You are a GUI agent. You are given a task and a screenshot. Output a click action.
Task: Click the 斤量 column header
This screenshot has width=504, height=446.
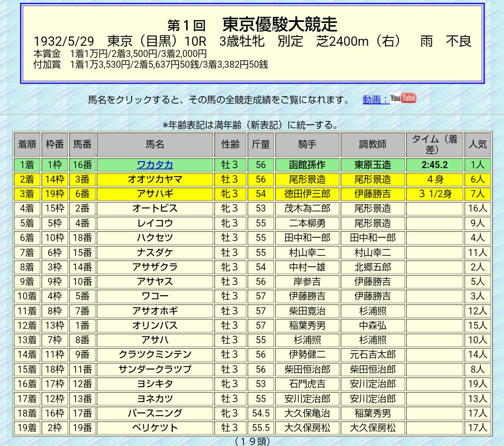260,144
